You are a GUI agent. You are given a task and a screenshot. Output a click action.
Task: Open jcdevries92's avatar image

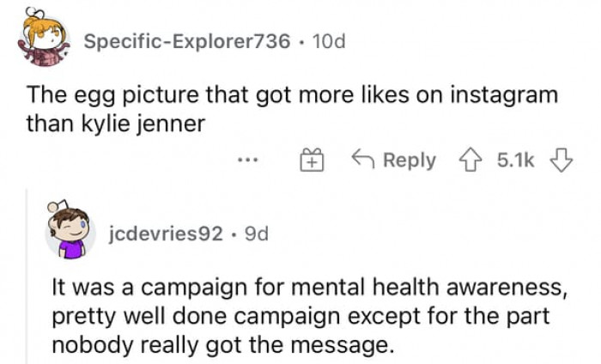pos(69,231)
